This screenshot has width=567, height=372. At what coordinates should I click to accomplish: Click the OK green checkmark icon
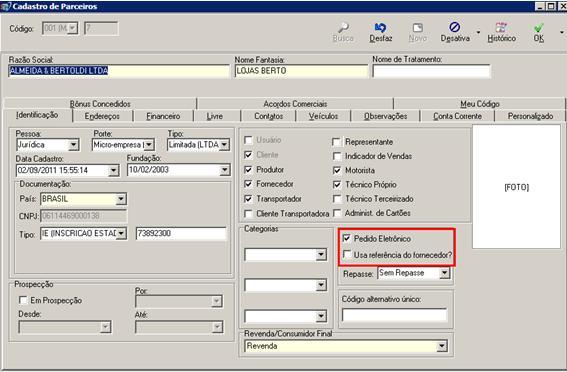click(538, 27)
